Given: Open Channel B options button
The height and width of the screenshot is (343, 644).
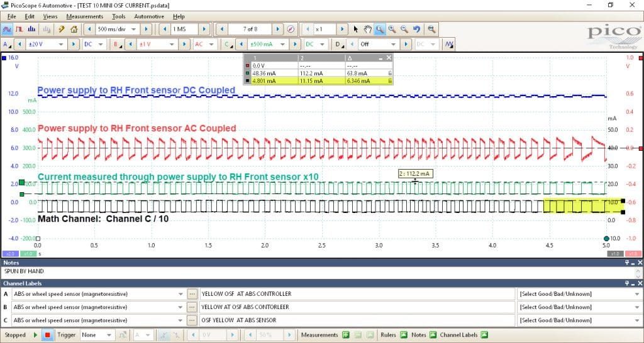Looking at the screenshot, I should 118,44.
